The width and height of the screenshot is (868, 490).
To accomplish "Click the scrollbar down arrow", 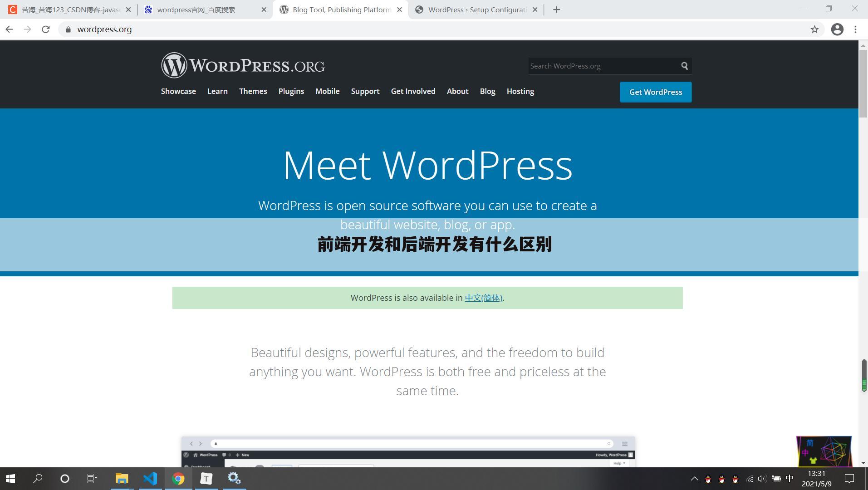I will coord(863,463).
